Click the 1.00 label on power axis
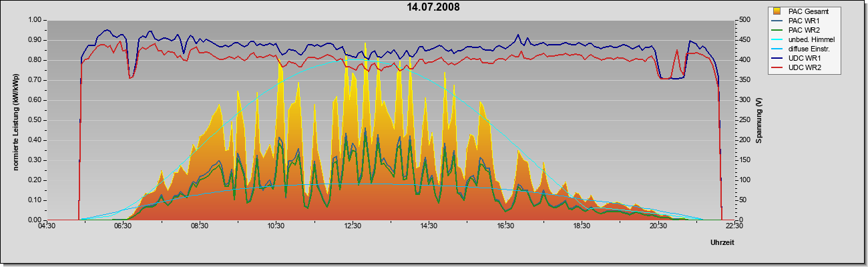The height and width of the screenshot is (267, 868). click(34, 20)
